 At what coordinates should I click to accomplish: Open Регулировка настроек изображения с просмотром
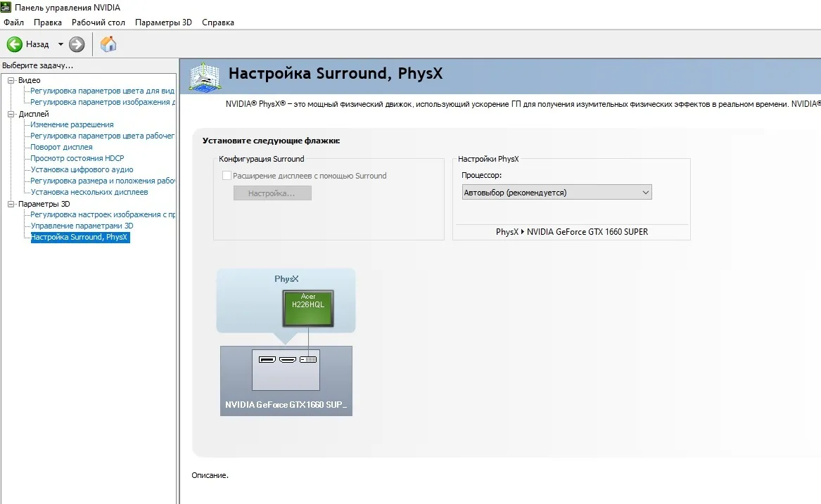point(103,214)
